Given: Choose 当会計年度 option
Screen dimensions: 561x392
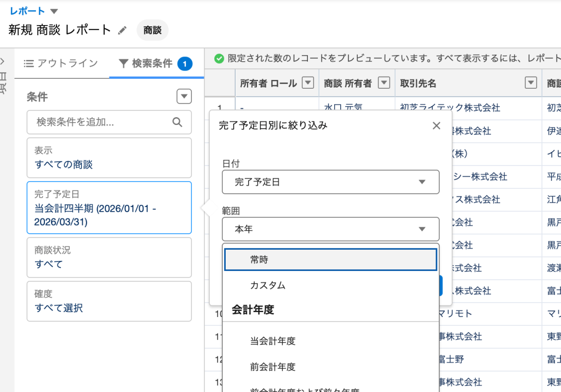Looking at the screenshot, I should (273, 341).
